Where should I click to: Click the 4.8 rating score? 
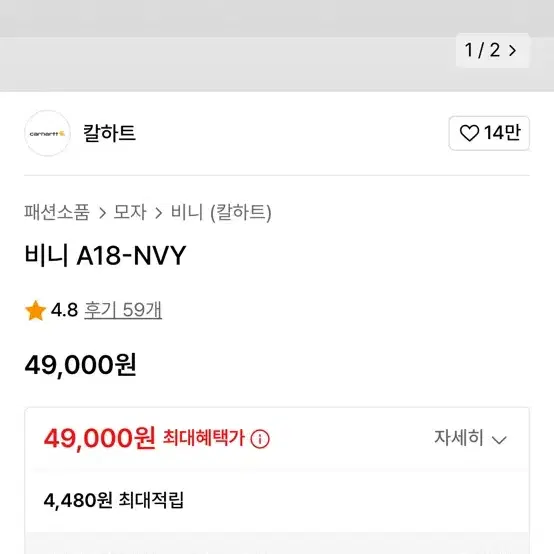coord(64,310)
